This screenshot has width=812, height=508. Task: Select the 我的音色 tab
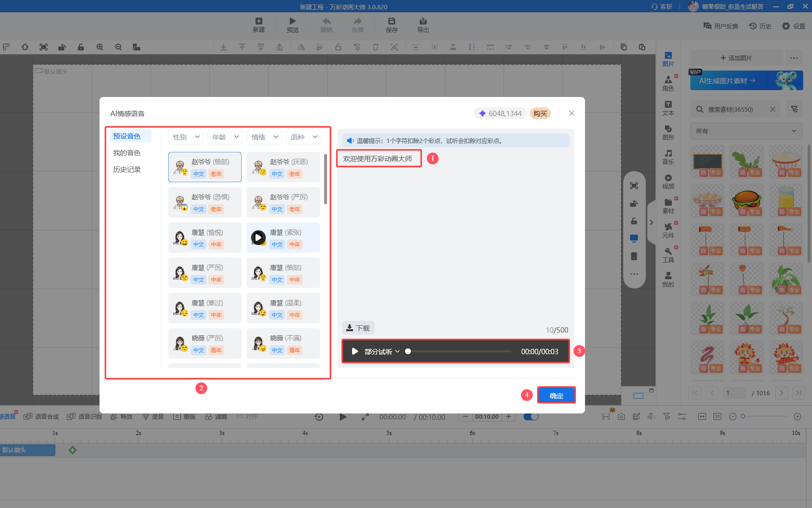[x=127, y=153]
